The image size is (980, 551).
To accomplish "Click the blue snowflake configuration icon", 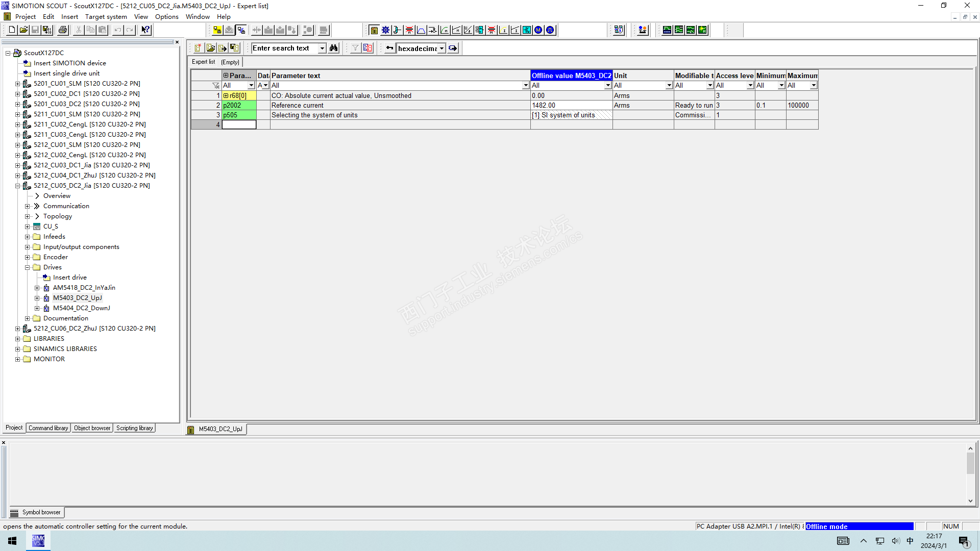I will coord(385,30).
